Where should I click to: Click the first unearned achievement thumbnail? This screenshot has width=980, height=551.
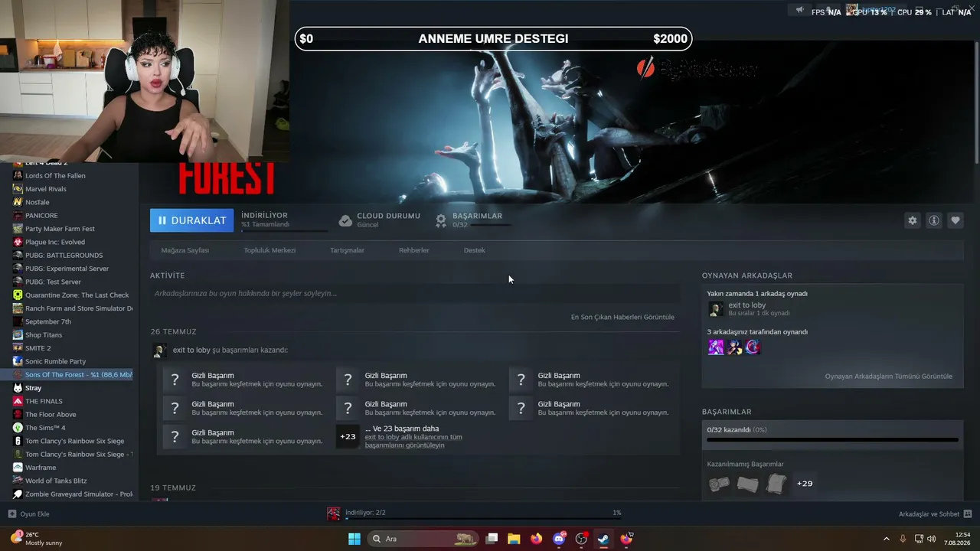719,484
